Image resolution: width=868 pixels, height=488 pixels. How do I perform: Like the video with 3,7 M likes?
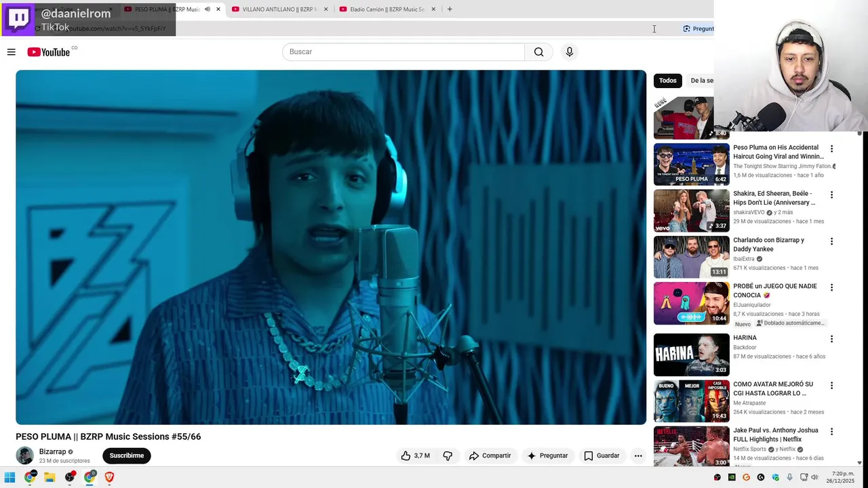pos(415,455)
